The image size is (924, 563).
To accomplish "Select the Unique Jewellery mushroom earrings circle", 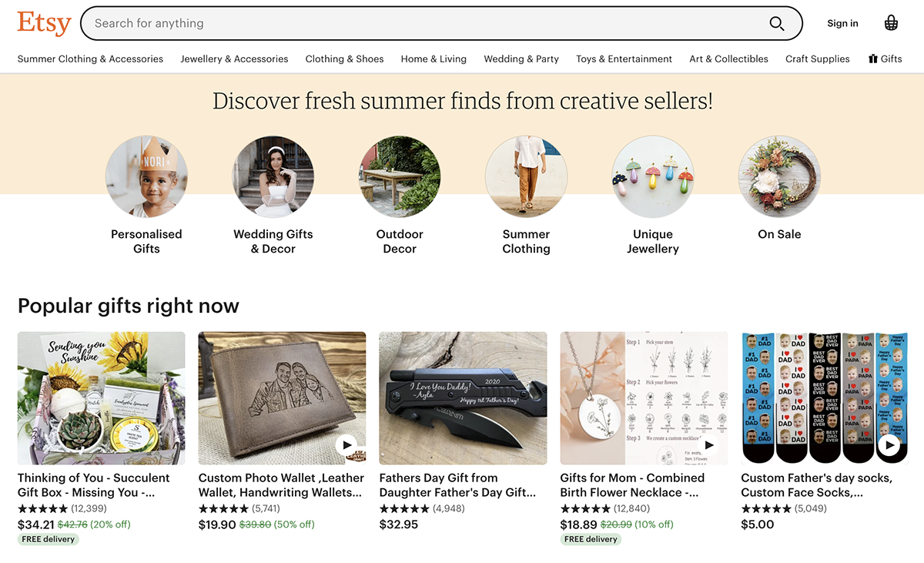I will click(652, 176).
